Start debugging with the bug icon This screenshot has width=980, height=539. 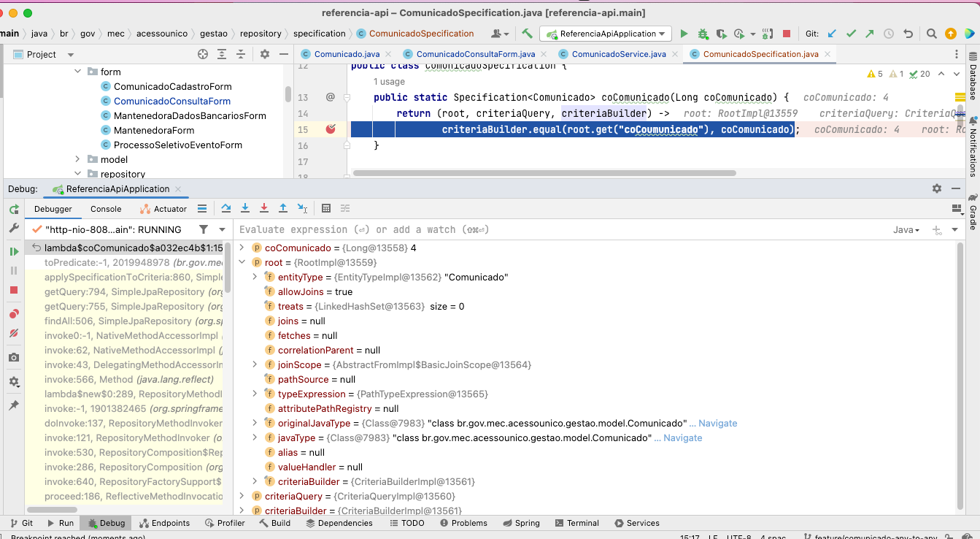[703, 34]
